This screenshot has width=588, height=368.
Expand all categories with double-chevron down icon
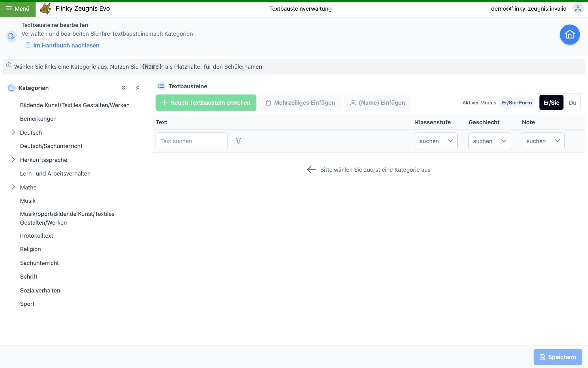coord(123,88)
